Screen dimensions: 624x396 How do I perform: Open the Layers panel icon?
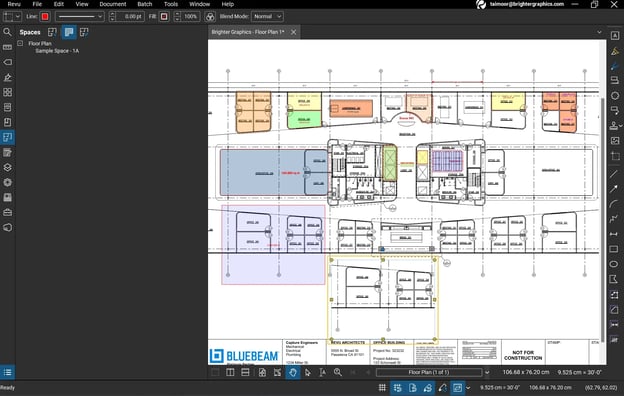click(x=7, y=168)
